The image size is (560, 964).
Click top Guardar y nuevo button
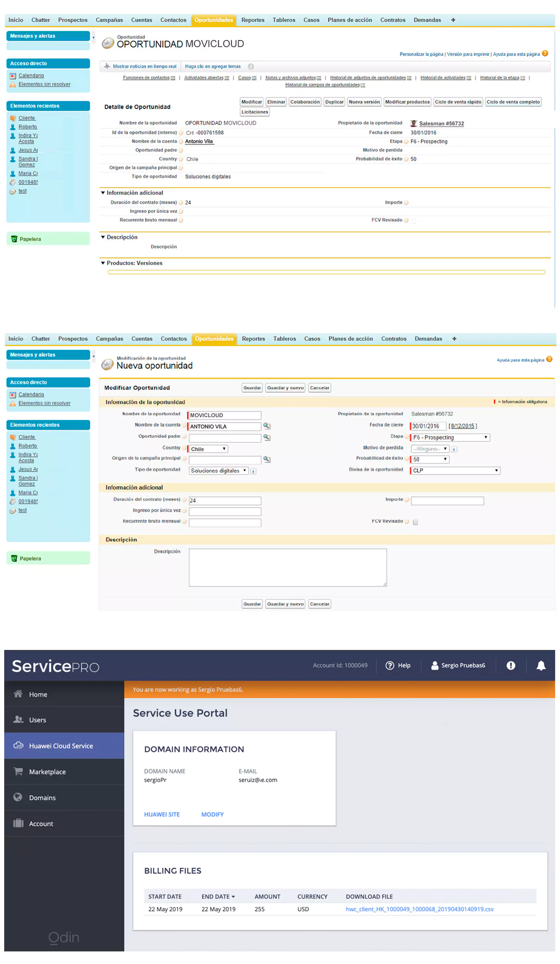click(x=285, y=387)
